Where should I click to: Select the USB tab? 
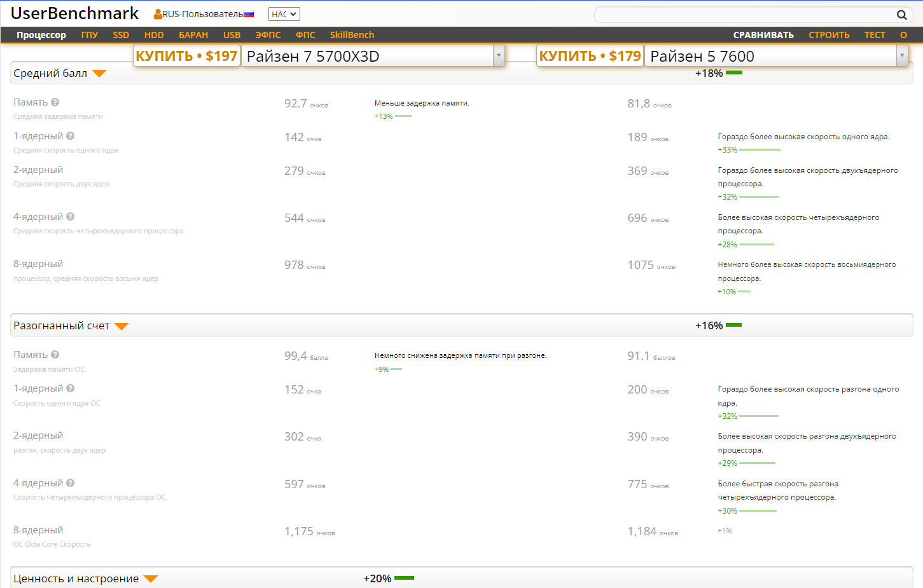click(x=232, y=35)
